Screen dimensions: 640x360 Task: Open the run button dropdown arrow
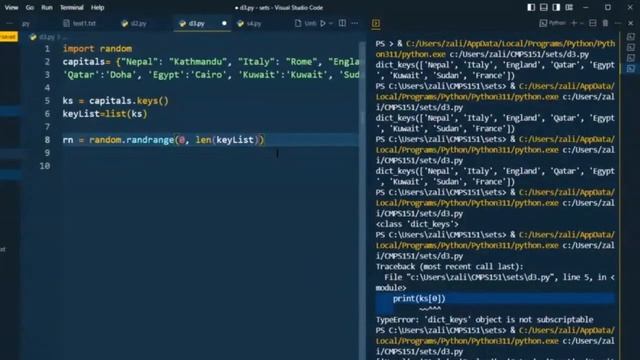point(331,23)
